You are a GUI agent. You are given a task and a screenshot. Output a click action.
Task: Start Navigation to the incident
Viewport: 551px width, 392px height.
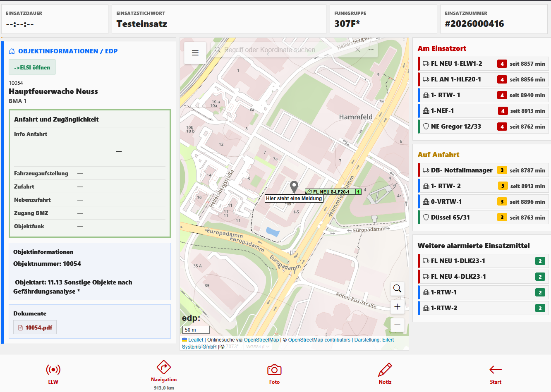pyautogui.click(x=164, y=371)
